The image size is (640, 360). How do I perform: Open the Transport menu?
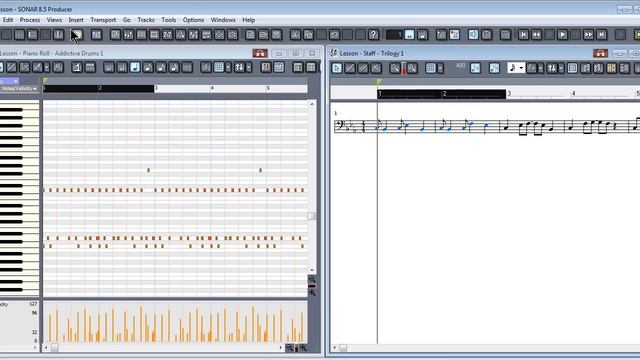[103, 20]
